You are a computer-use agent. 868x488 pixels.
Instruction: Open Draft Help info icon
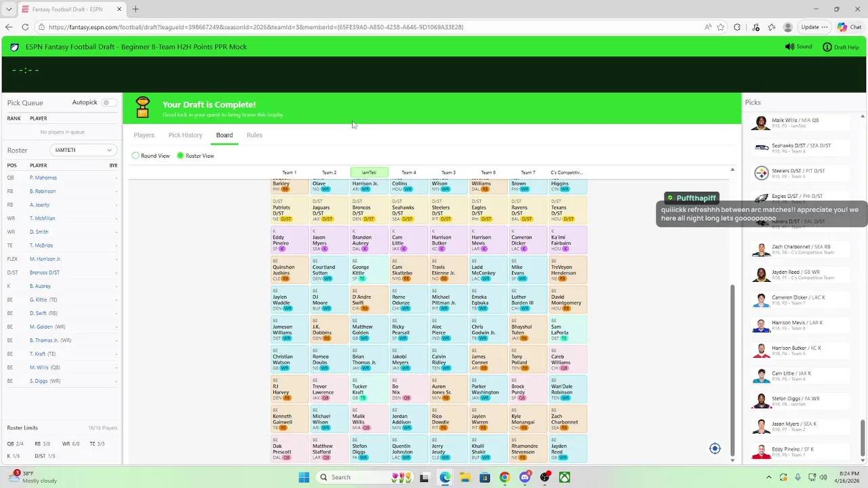coord(827,47)
